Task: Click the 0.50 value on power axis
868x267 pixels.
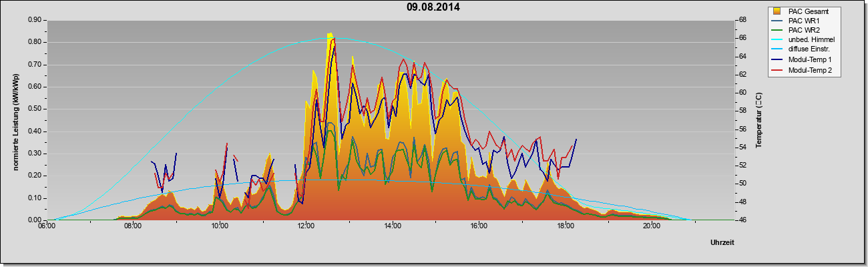Action: 35,109
